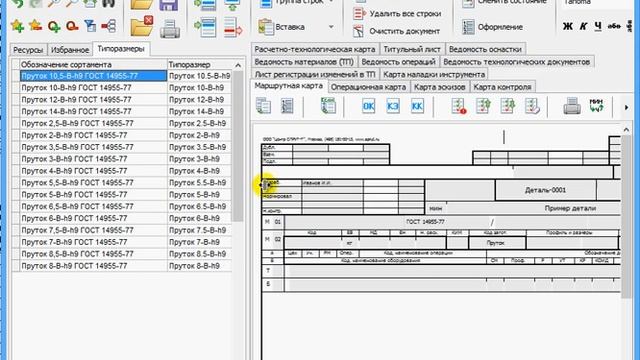Open the Лист регистрации изменений в ТП tab
Image resolution: width=640 pixels, height=360 pixels.
(315, 74)
